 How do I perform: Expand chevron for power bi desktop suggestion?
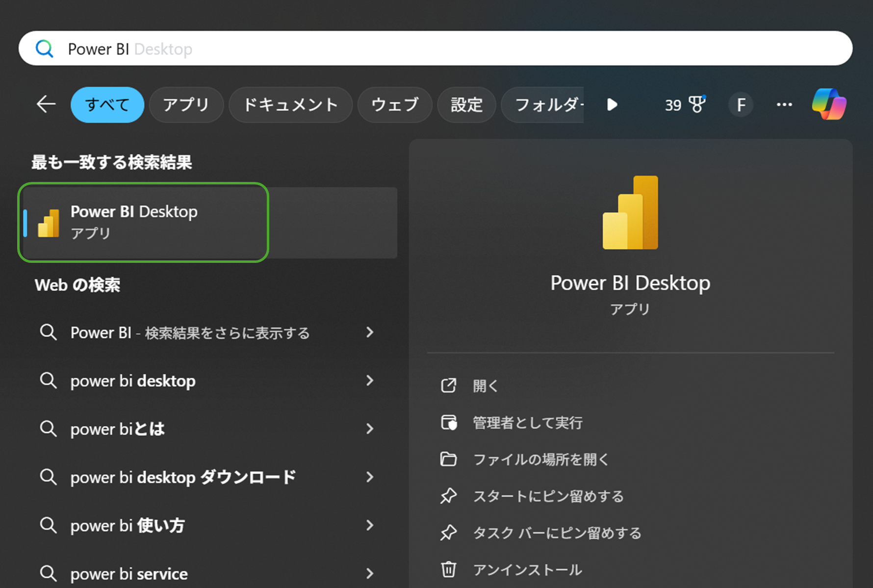[x=370, y=381]
